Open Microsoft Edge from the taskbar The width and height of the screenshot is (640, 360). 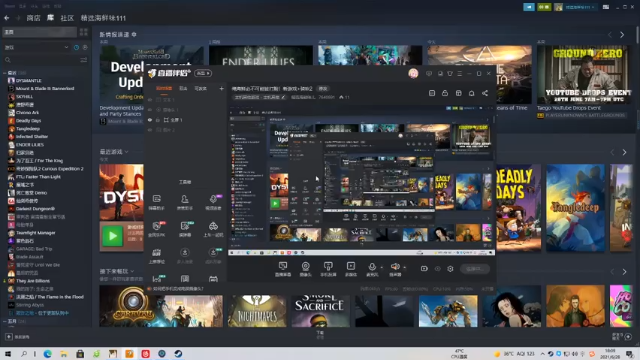coord(47,354)
